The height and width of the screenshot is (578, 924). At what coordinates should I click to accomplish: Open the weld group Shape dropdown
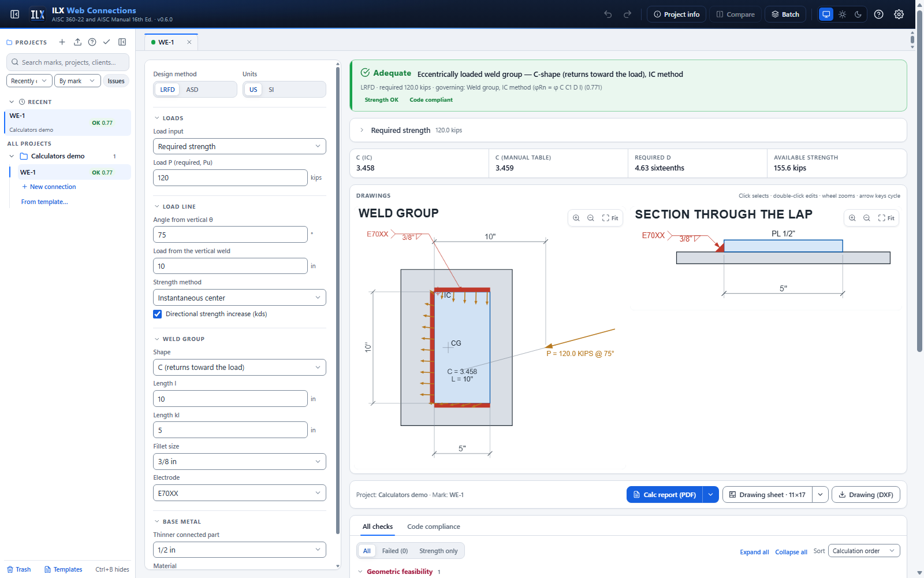[x=240, y=367]
